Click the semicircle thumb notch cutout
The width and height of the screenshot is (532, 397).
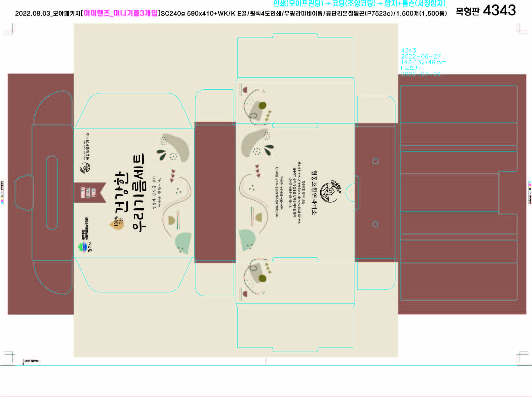point(350,193)
